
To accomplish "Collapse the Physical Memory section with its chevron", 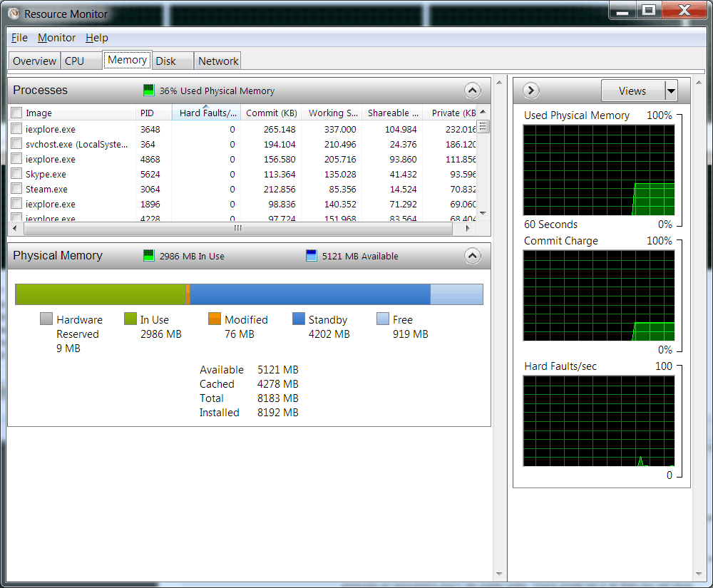I will [473, 256].
